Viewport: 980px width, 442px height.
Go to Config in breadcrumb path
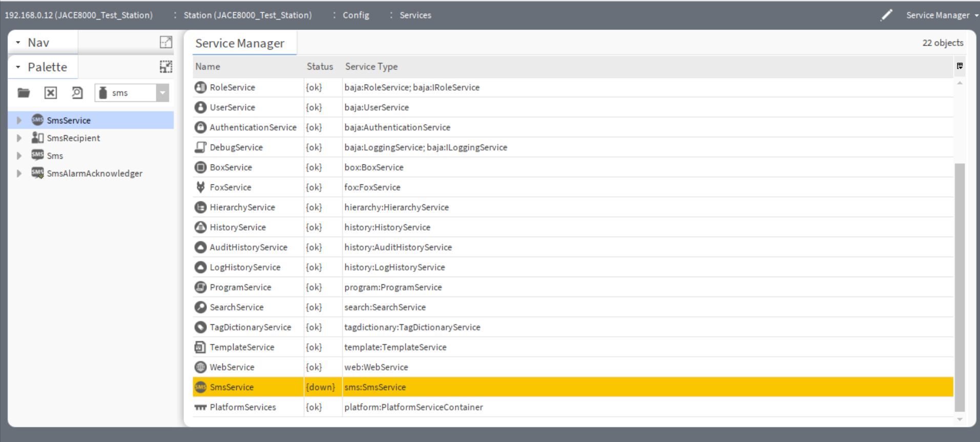pyautogui.click(x=356, y=15)
